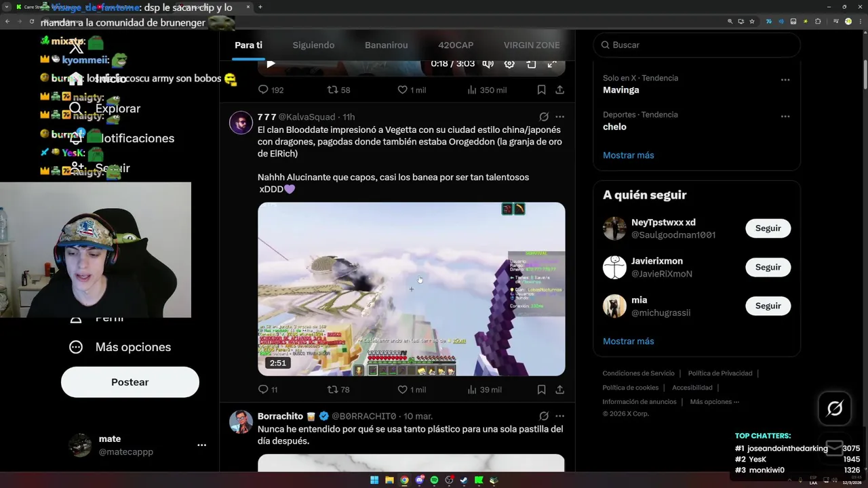Play the Minecraft video in the KalvaSquad post
This screenshot has height=488, width=868.
tap(411, 289)
